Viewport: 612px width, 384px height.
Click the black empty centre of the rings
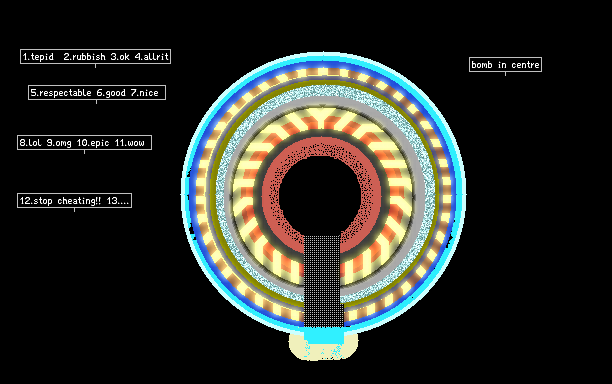click(x=320, y=194)
